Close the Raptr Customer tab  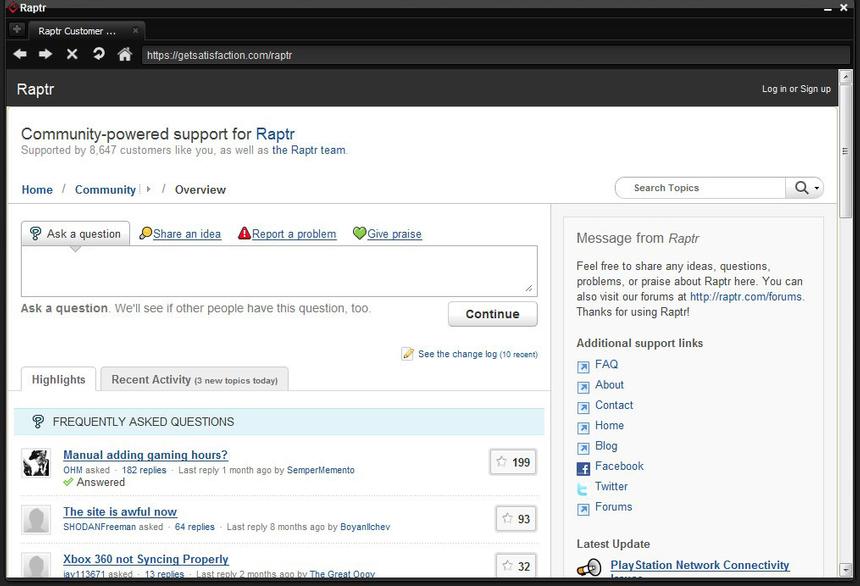(136, 30)
